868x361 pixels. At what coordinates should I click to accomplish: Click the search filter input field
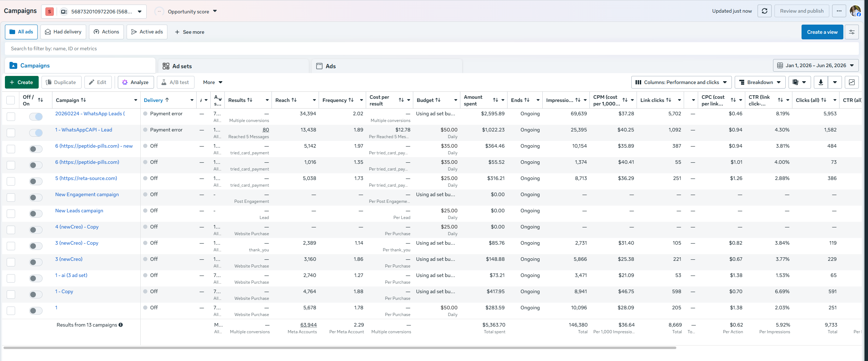pyautogui.click(x=432, y=49)
